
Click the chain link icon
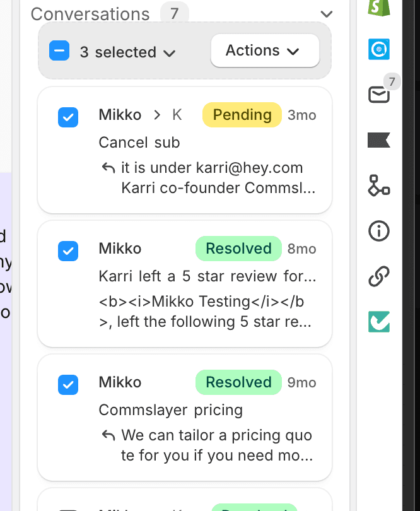[378, 276]
